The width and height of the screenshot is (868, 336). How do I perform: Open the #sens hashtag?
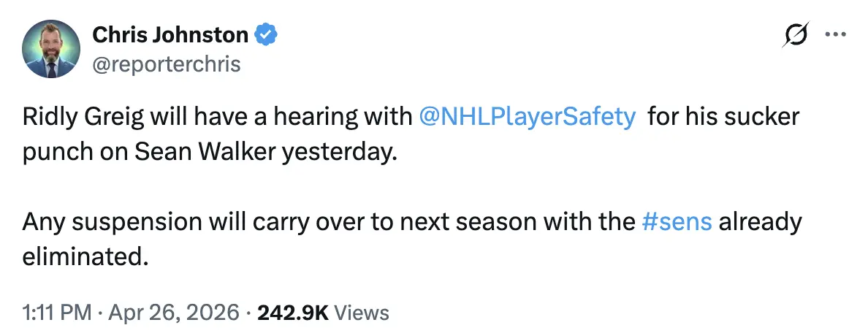point(676,222)
